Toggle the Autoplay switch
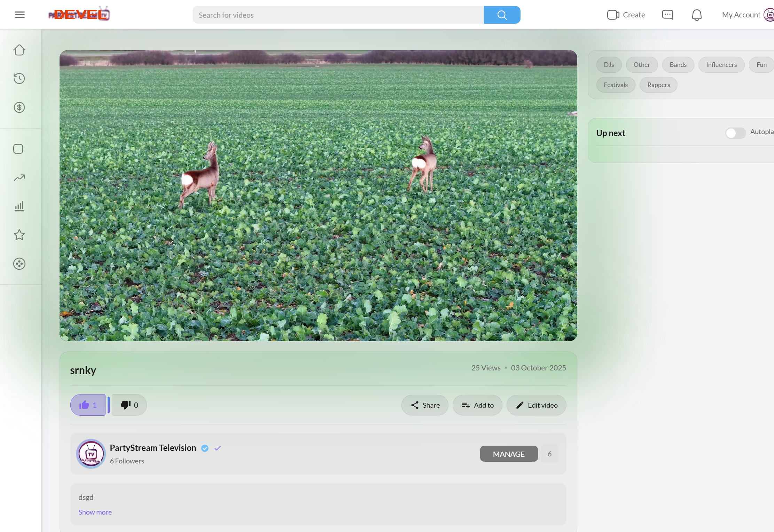This screenshot has height=532, width=774. (x=735, y=133)
